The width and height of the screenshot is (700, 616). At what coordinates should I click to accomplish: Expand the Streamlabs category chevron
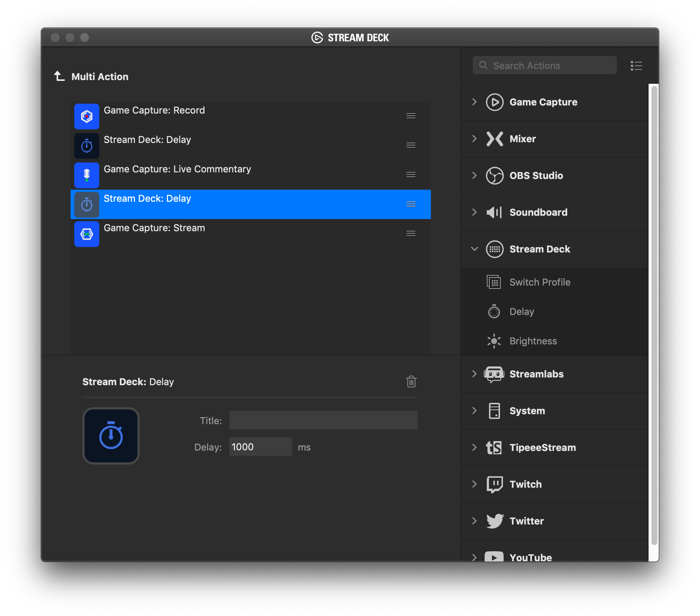pyautogui.click(x=474, y=374)
